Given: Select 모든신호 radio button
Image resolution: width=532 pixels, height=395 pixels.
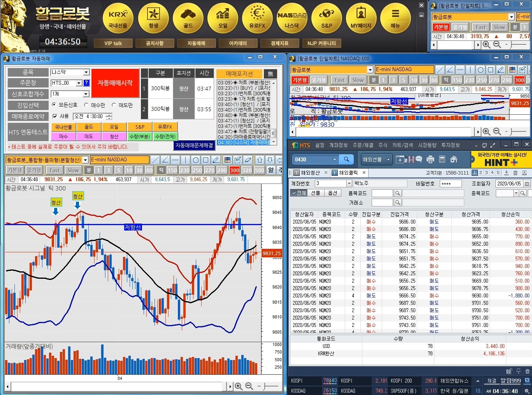Looking at the screenshot, I should [x=54, y=105].
